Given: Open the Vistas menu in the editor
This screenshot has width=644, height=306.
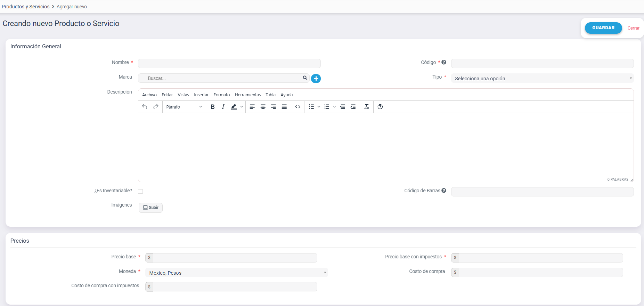Looking at the screenshot, I should point(183,95).
